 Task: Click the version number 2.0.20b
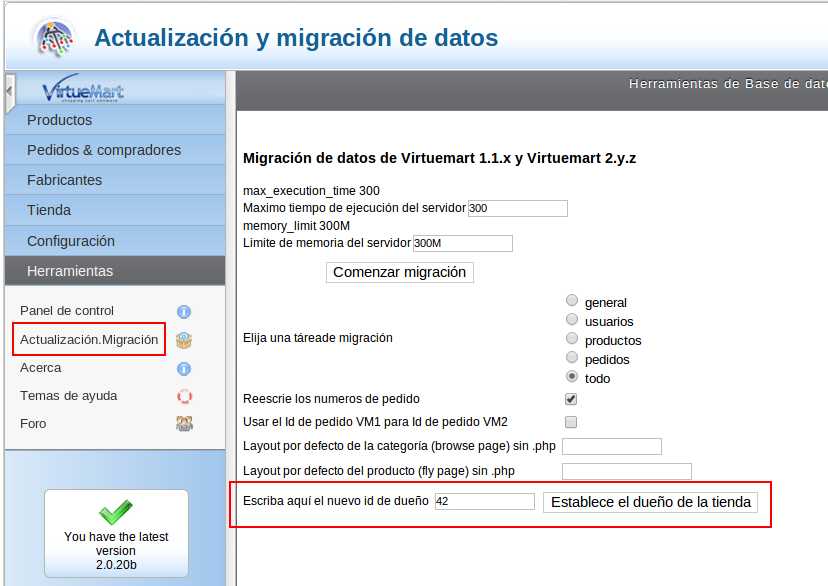click(x=116, y=564)
